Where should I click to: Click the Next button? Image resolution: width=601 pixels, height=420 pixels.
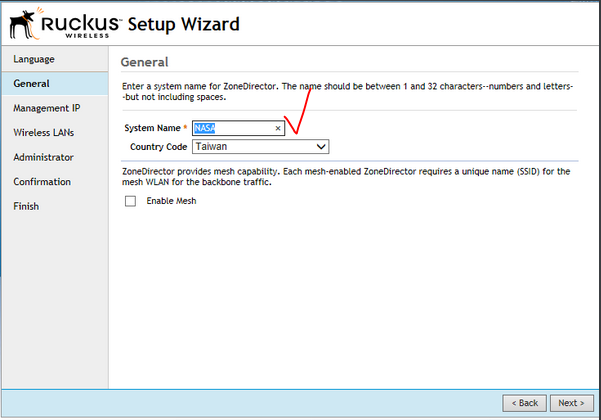coord(571,403)
